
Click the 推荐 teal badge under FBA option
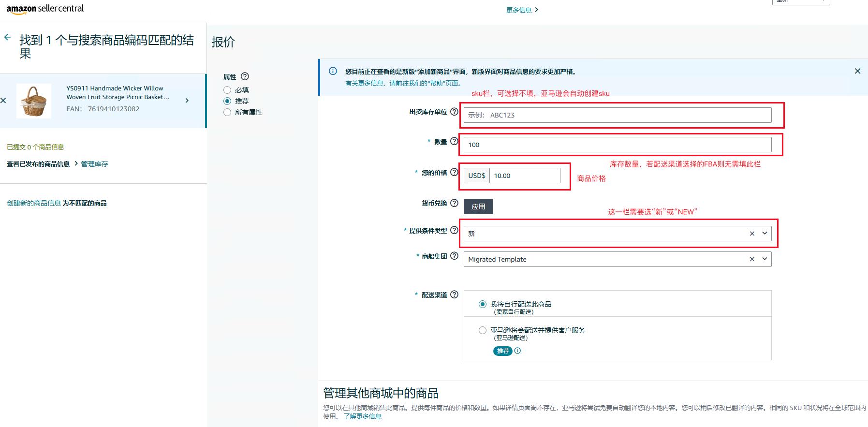(503, 351)
